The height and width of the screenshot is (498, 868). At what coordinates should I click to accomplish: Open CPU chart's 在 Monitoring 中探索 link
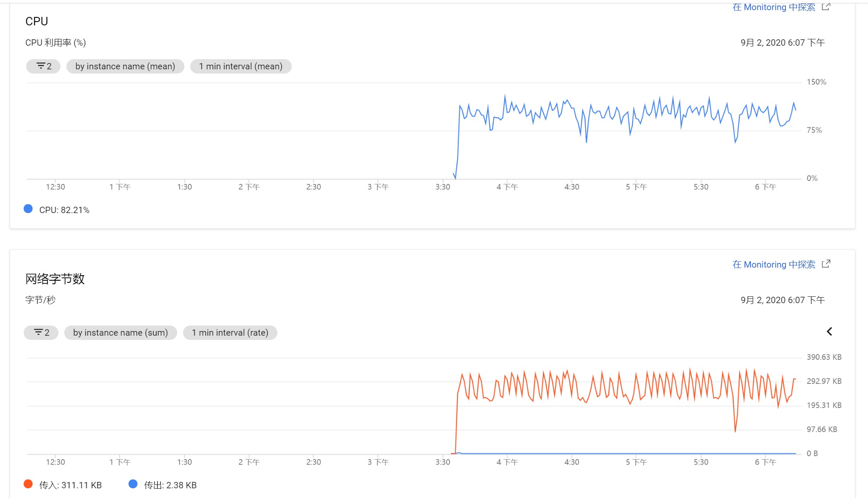[774, 7]
